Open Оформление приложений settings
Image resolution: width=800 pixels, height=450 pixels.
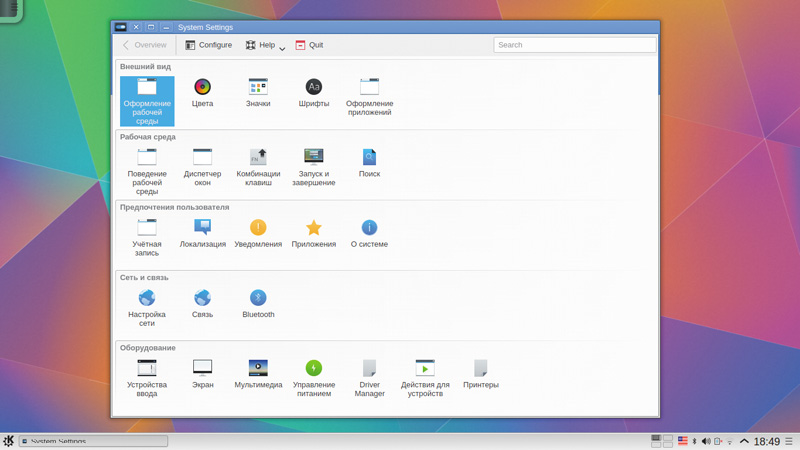pyautogui.click(x=369, y=97)
